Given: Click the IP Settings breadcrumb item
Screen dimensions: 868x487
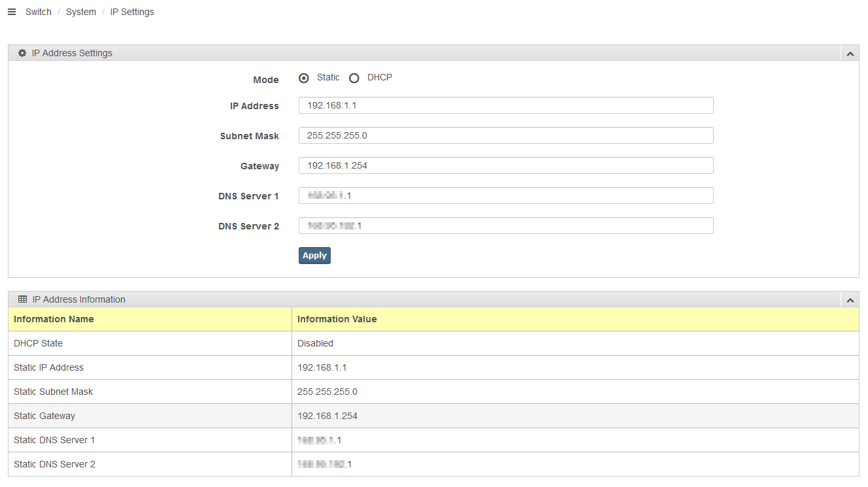Looking at the screenshot, I should (132, 12).
